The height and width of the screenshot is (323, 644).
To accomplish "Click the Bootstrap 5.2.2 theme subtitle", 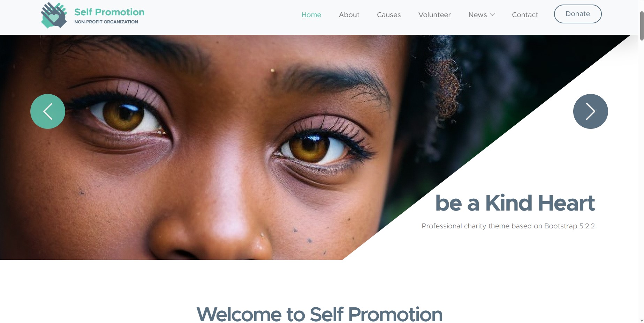I will coord(508,226).
